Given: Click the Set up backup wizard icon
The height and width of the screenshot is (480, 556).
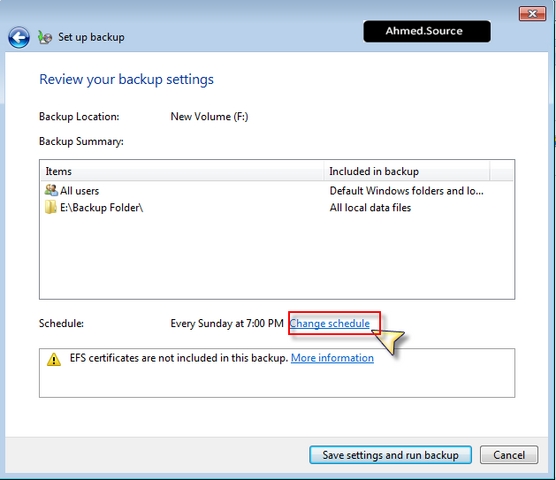Looking at the screenshot, I should (45, 37).
